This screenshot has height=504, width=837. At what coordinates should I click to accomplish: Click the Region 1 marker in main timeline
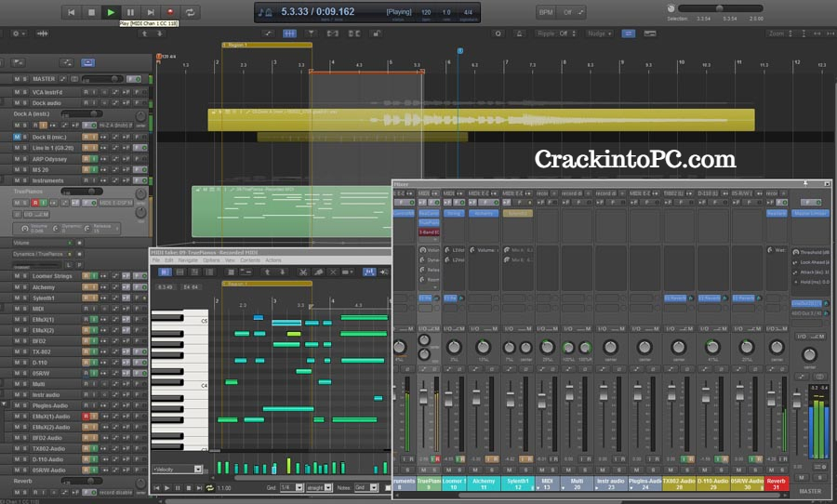click(x=267, y=46)
